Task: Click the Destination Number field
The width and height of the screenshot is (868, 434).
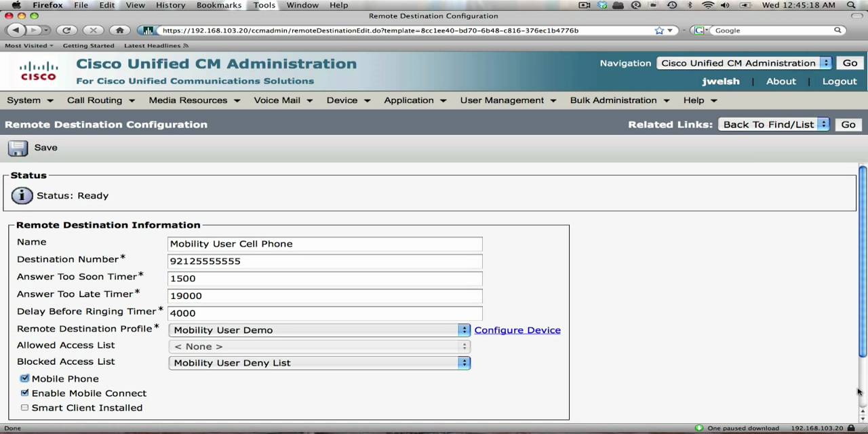Action: pyautogui.click(x=325, y=261)
